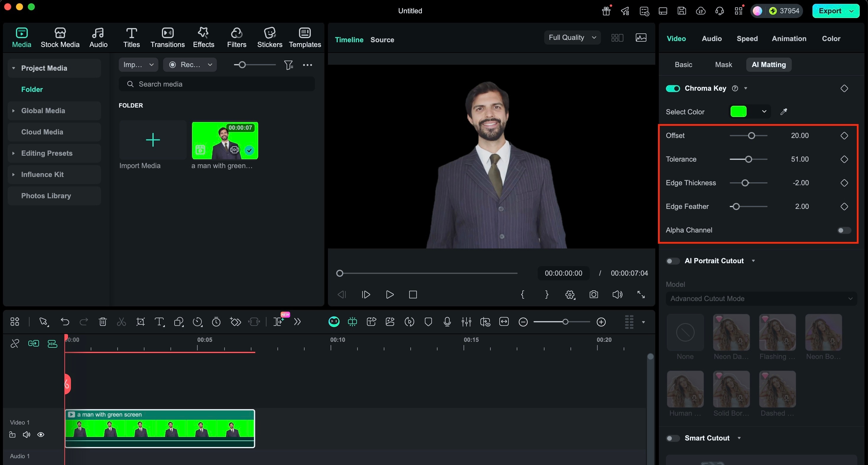This screenshot has height=465, width=868.
Task: Click the green Select Color swatch
Action: click(739, 112)
